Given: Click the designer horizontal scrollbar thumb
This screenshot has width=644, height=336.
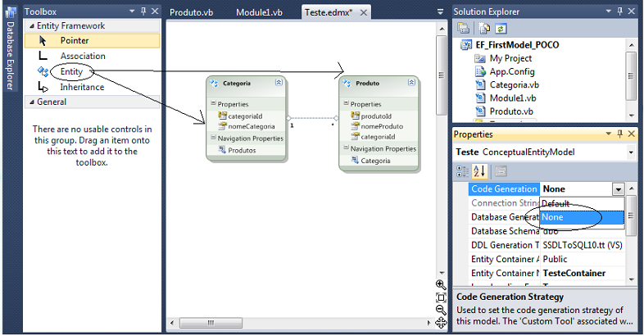Looking at the screenshot, I should click(211, 323).
